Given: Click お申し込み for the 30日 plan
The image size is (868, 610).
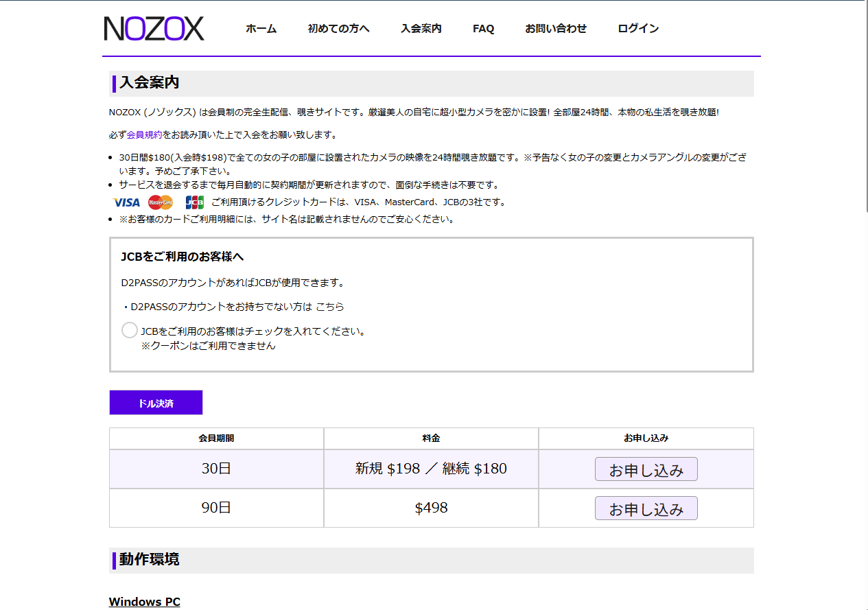Looking at the screenshot, I should (646, 470).
